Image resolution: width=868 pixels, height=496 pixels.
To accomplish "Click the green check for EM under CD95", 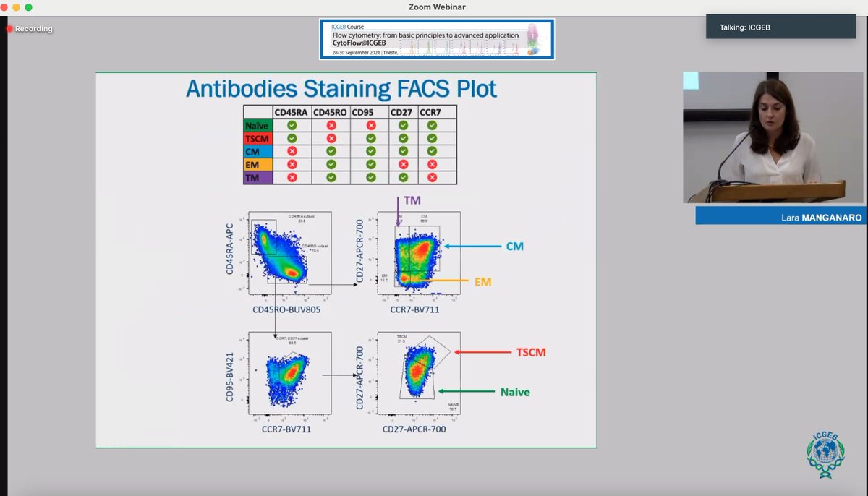I will (370, 164).
